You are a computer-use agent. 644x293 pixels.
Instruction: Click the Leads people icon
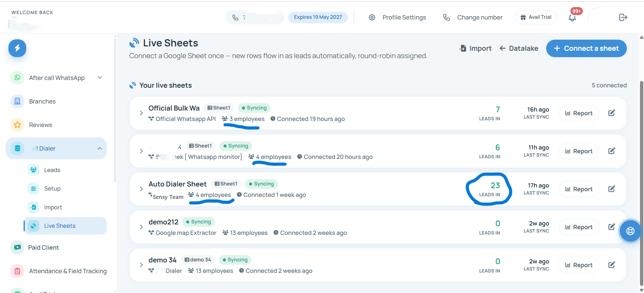click(x=34, y=170)
